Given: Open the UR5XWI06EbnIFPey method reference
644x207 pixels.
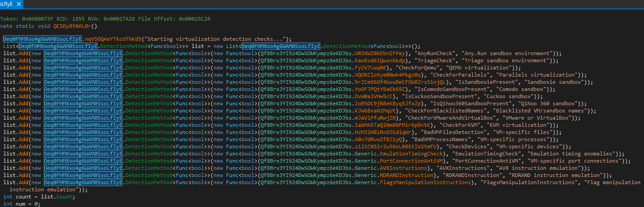Looking at the screenshot, I should (380, 53).
